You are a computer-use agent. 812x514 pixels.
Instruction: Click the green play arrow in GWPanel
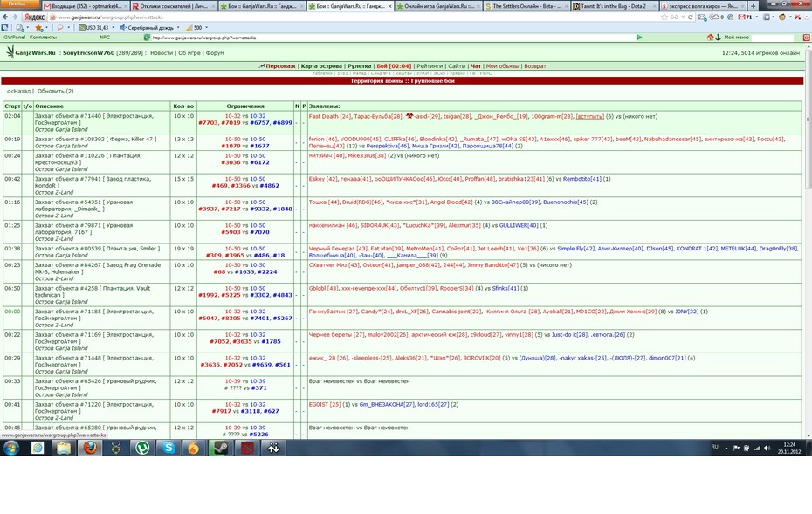coord(639,38)
